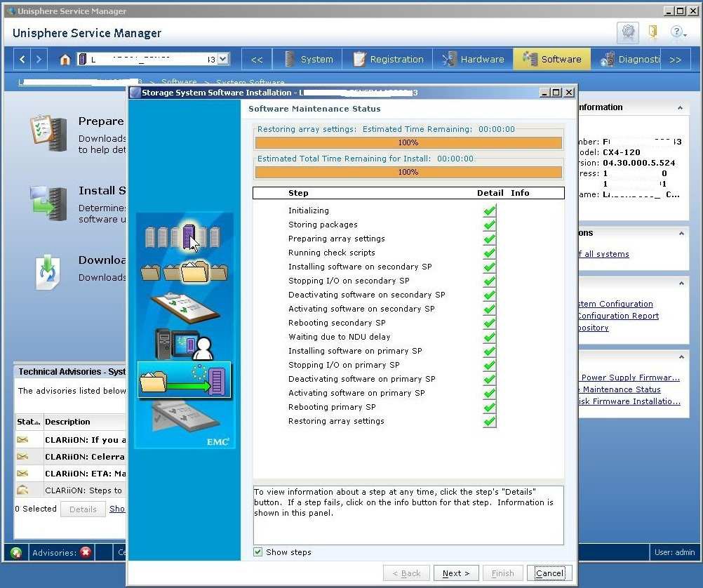The height and width of the screenshot is (588, 703).
Task: Open the Registration tab
Action: coord(388,59)
